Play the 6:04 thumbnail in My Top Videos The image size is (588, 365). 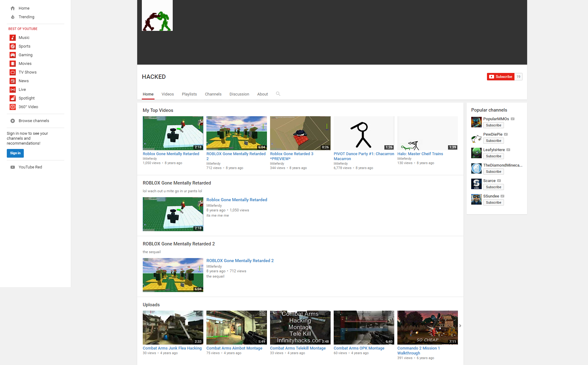(x=237, y=133)
